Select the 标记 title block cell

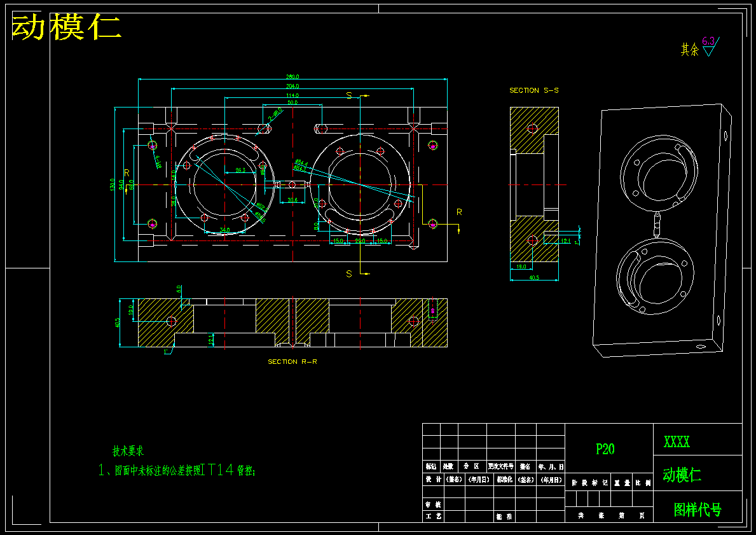tap(431, 466)
